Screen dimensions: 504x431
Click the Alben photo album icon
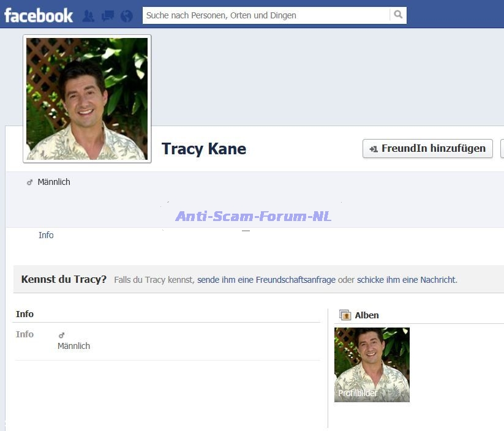[x=345, y=315]
